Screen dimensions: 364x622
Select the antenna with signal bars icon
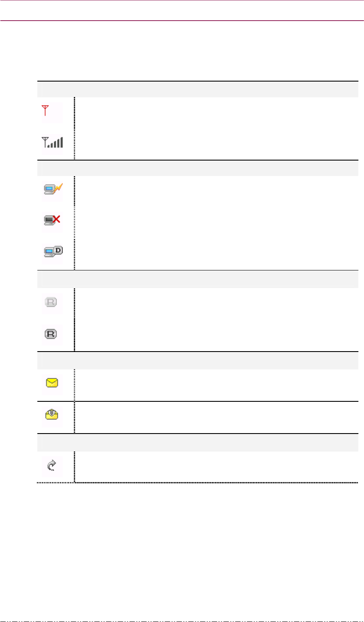[52, 142]
